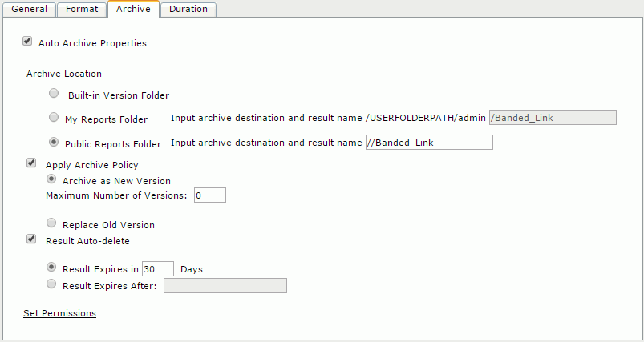Screen dimensions: 644x342
Task: Disable the Result Auto-delete checkbox
Action: 31,239
